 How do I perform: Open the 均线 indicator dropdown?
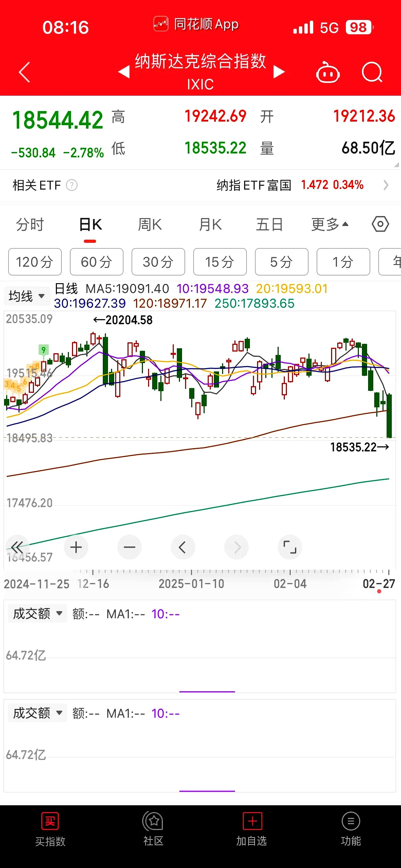26,296
